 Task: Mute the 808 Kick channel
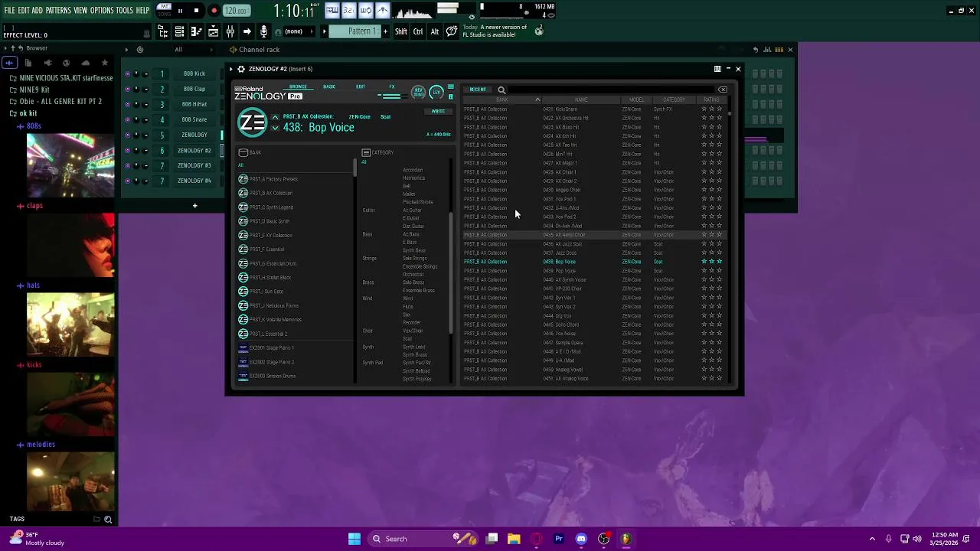(127, 73)
